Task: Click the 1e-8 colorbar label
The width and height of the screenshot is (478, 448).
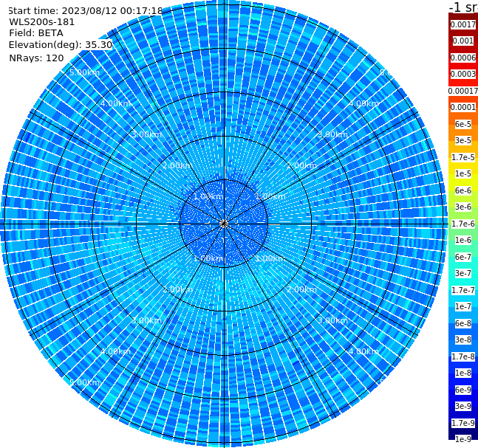Action: [x=463, y=373]
